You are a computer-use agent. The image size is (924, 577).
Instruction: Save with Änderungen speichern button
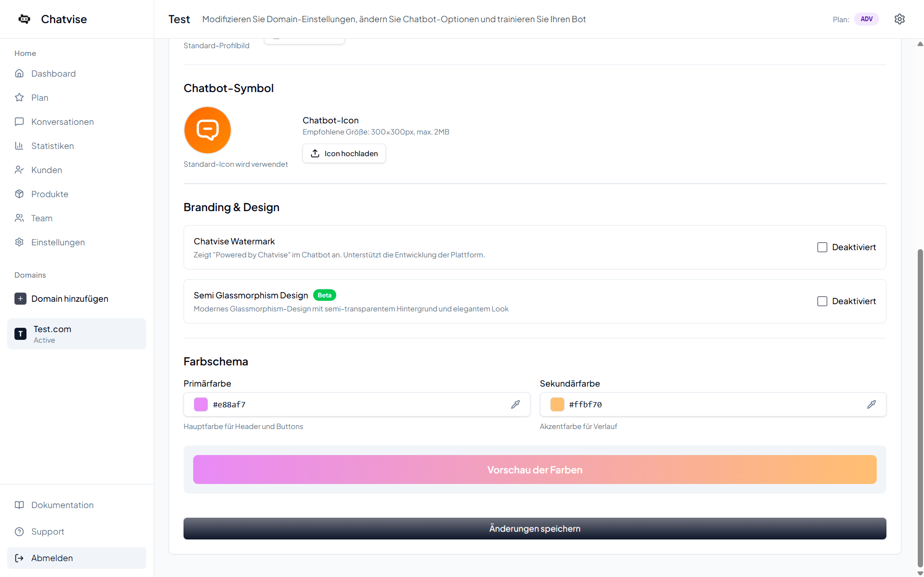pyautogui.click(x=534, y=528)
